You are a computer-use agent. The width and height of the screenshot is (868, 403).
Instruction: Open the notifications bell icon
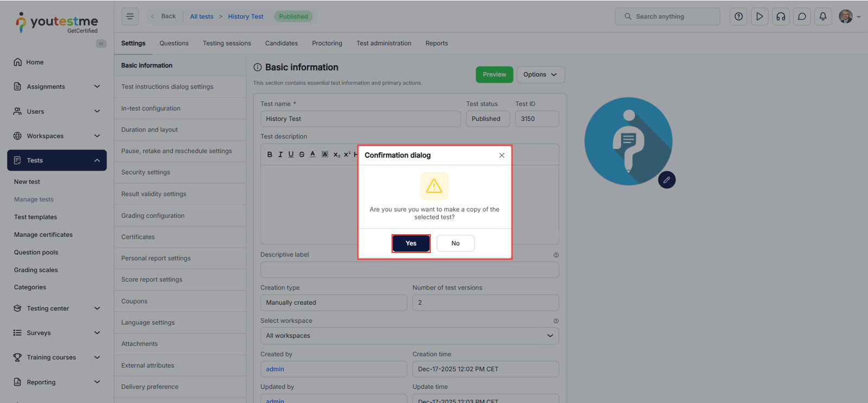click(823, 16)
